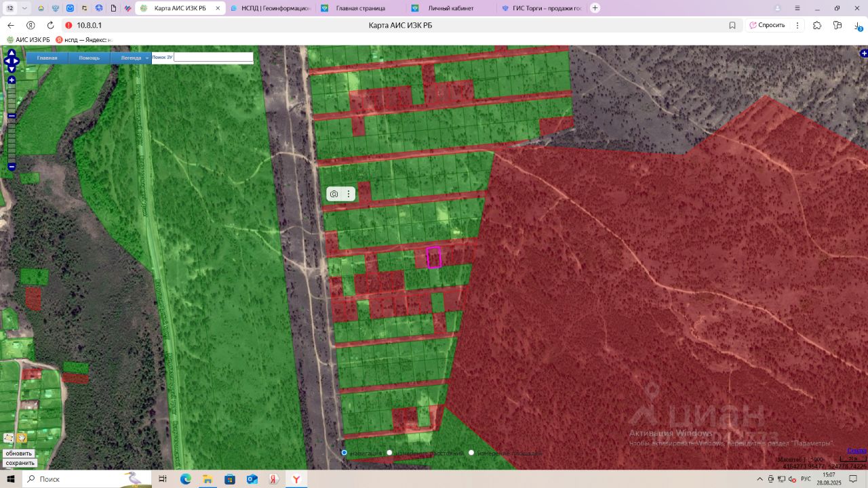Select the polygon drawing tool icon
868x488 pixels.
point(8,438)
